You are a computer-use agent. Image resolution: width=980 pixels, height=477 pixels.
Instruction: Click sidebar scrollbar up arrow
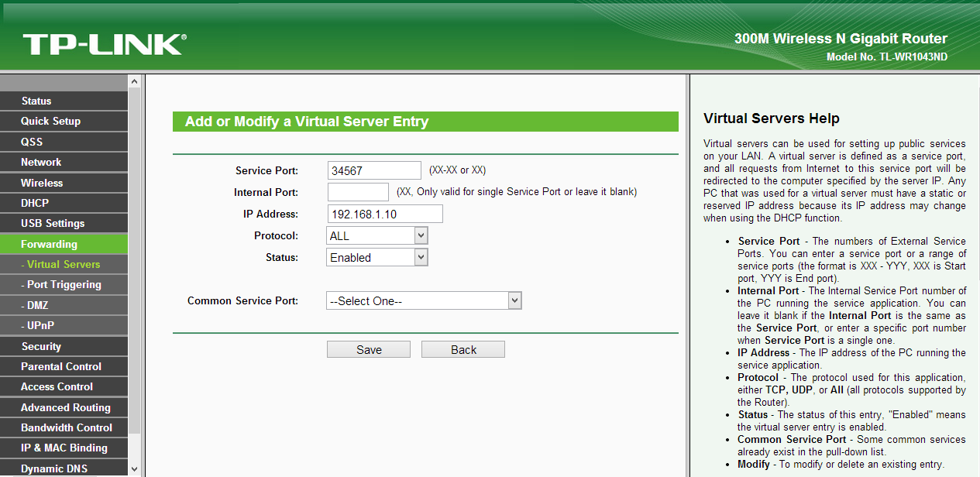134,82
